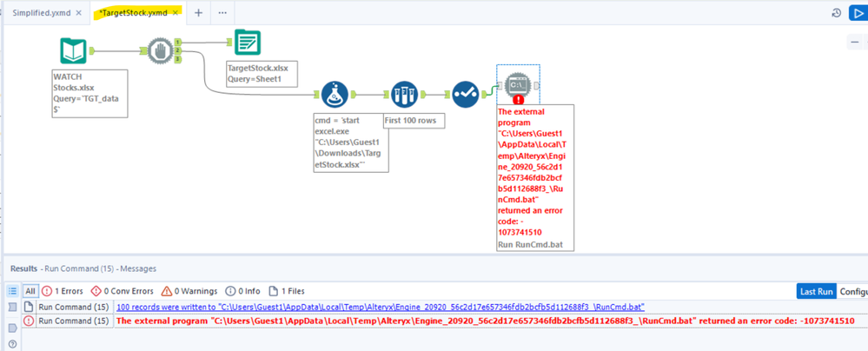Click the error icon in Run Command row
The height and width of the screenshot is (351, 868).
(x=28, y=321)
